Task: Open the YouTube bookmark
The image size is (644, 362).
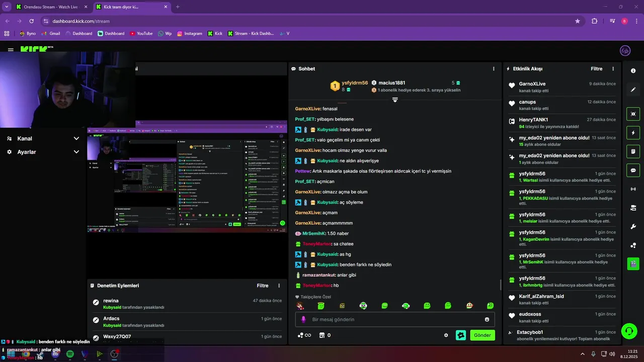Action: (x=141, y=34)
